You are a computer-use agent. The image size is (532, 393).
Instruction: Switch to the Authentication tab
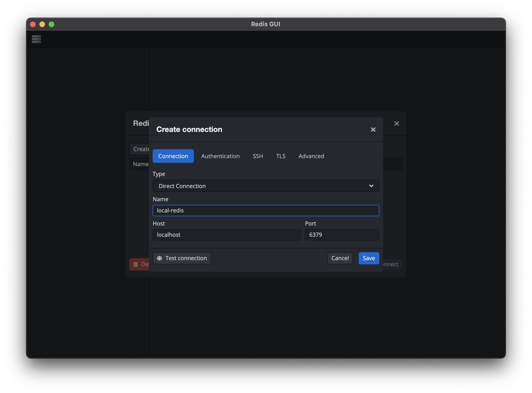[x=220, y=156]
